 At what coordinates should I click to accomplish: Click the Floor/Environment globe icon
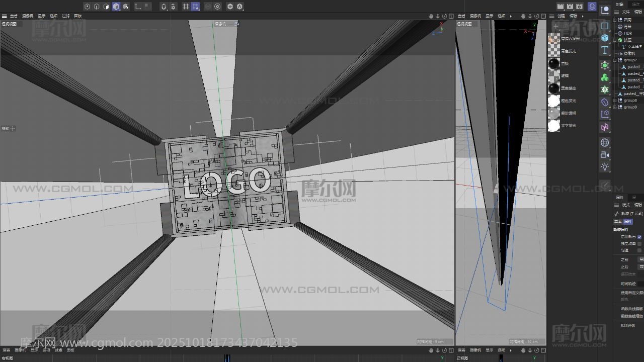(x=605, y=143)
